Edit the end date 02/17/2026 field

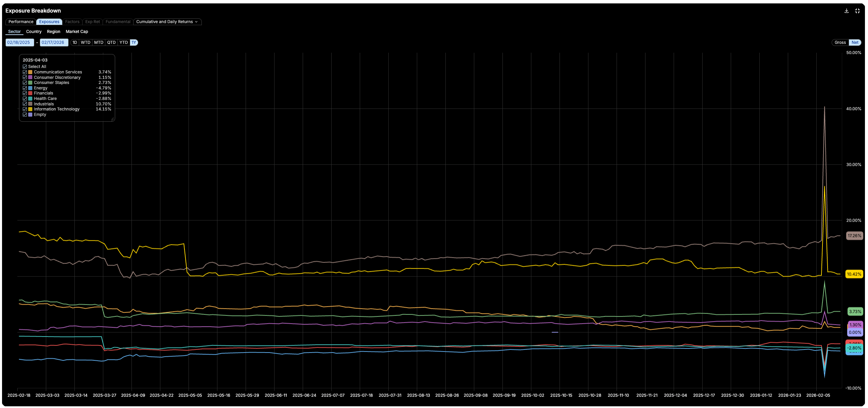pyautogui.click(x=54, y=42)
